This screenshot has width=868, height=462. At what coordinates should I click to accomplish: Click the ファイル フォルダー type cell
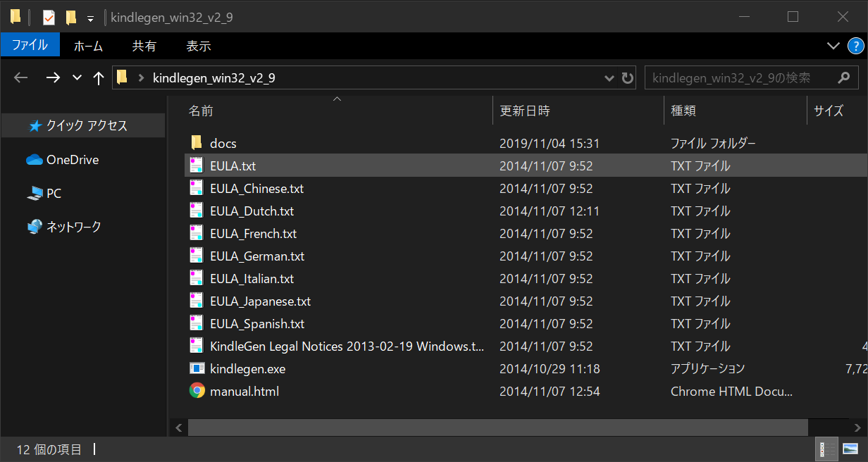pos(713,144)
